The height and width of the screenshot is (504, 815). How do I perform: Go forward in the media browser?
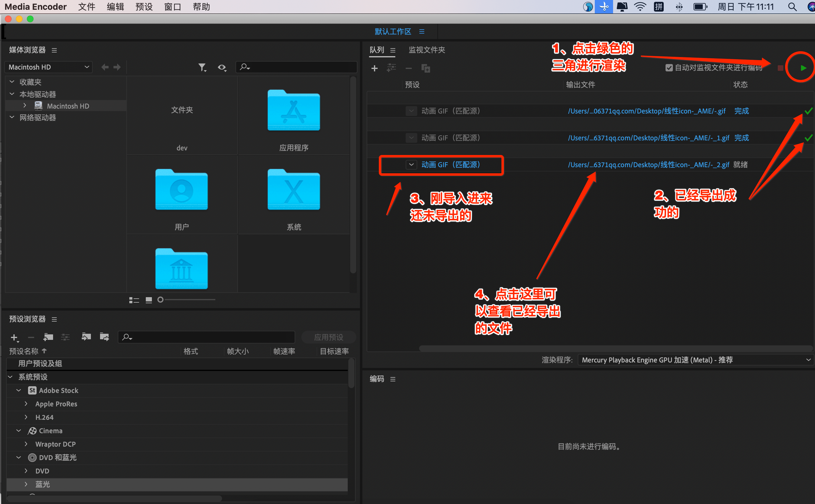pyautogui.click(x=117, y=67)
